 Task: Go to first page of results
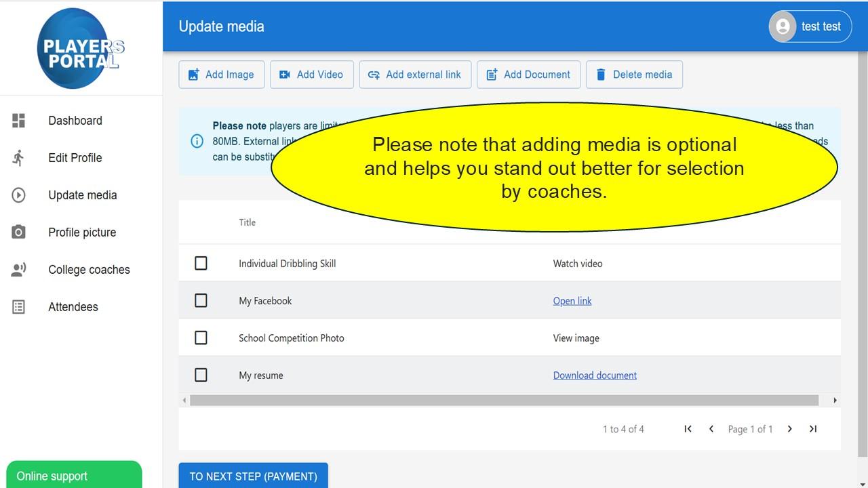pos(688,428)
